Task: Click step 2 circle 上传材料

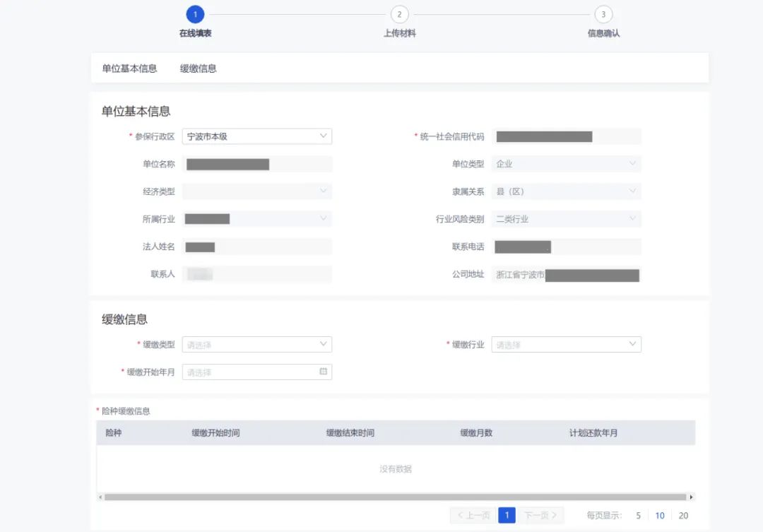Action: pyautogui.click(x=399, y=15)
